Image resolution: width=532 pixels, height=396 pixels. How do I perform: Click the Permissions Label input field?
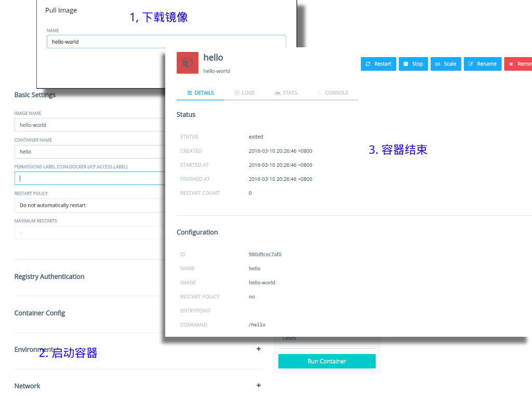click(x=89, y=178)
